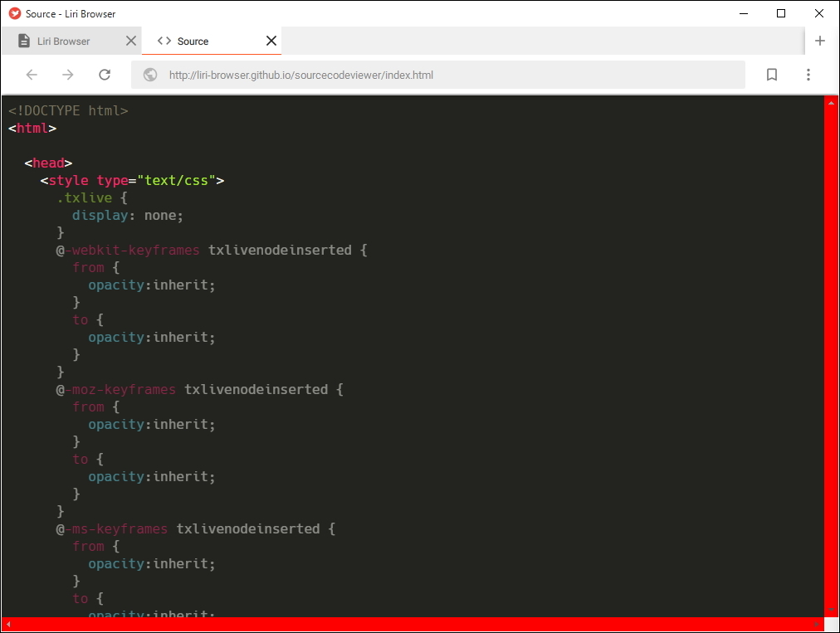Screen dimensions: 840x633
Task: Click the '<head>' tag line
Action: 48,163
